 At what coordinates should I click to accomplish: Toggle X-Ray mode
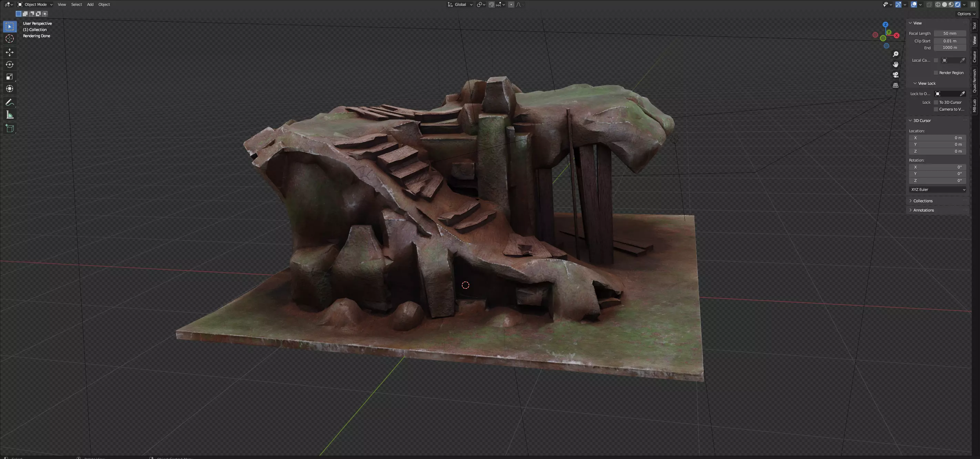929,4
